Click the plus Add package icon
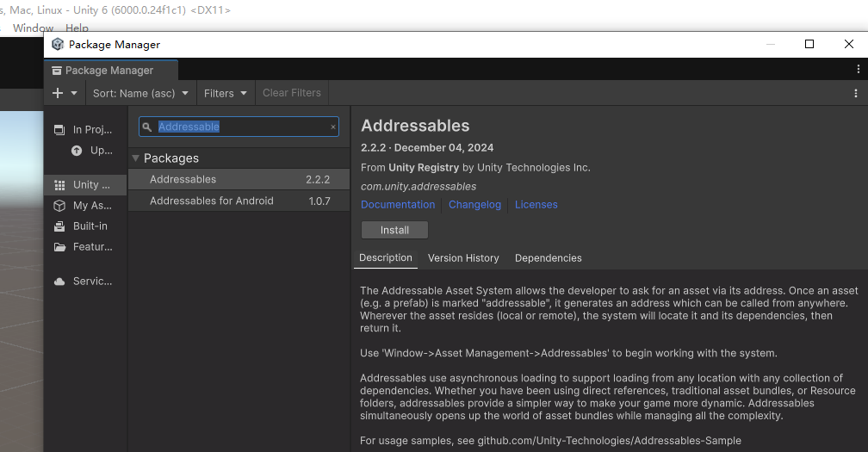Screen dimensions: 868x452 click(58, 93)
